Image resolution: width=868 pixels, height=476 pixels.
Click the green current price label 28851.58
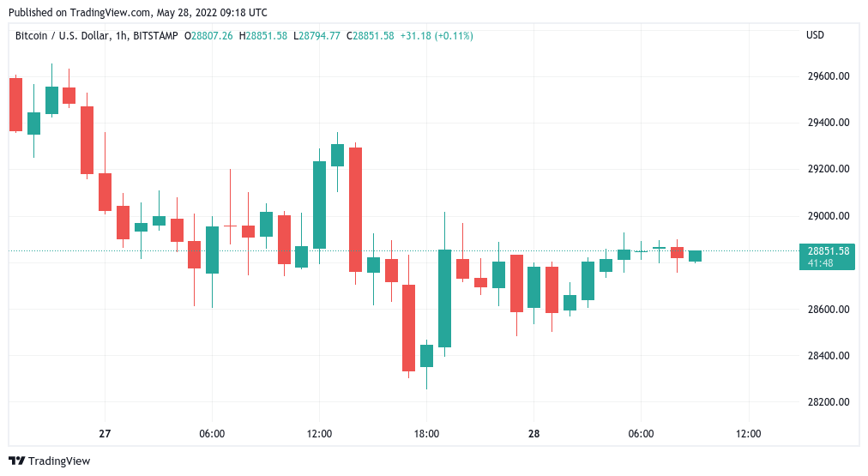pos(829,251)
